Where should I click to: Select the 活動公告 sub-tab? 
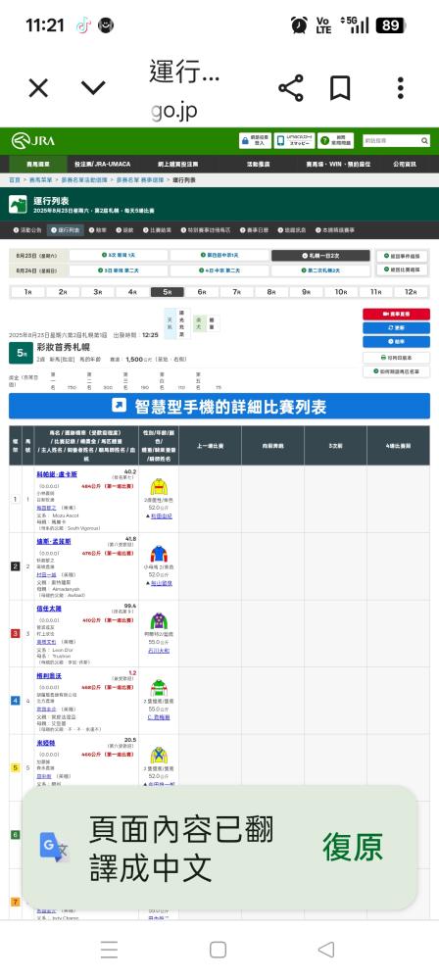coord(27,230)
